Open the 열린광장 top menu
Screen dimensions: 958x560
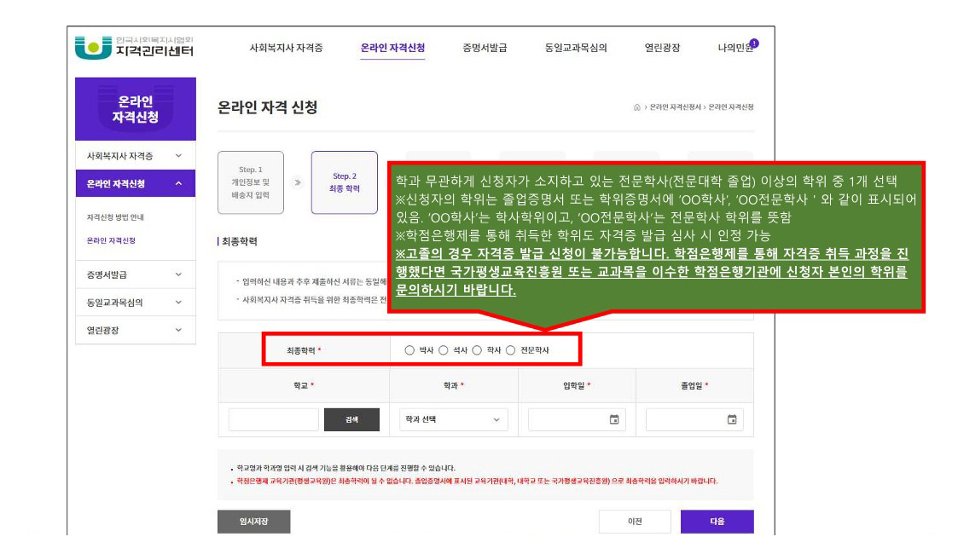tap(662, 48)
